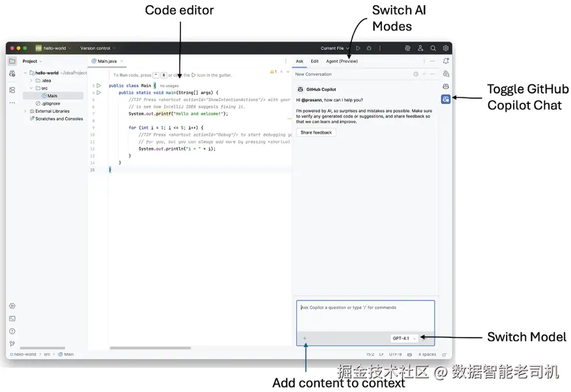Click the LF line separator status entry
Image resolution: width=571 pixels, height=392 pixels.
click(x=381, y=354)
